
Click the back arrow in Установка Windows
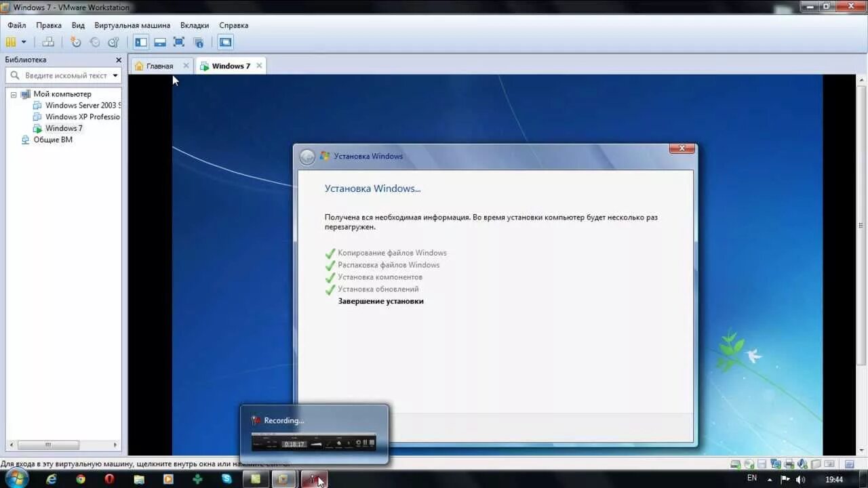[307, 157]
